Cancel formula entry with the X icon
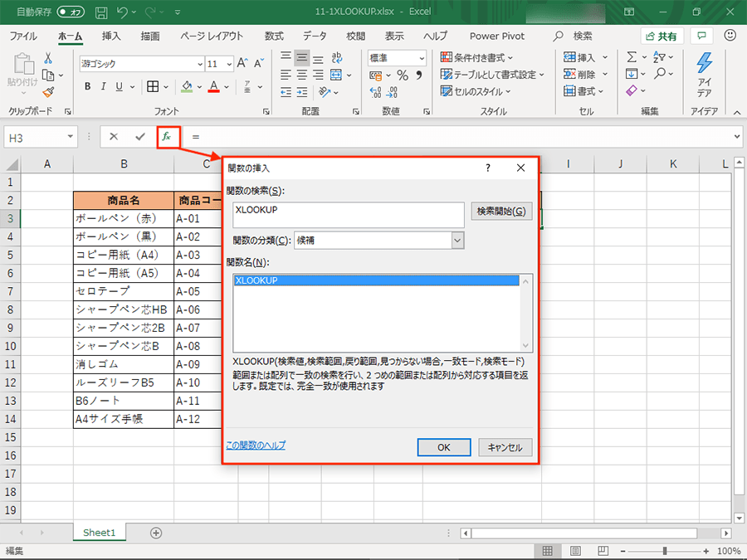Viewport: 747px width, 560px height. pyautogui.click(x=114, y=137)
